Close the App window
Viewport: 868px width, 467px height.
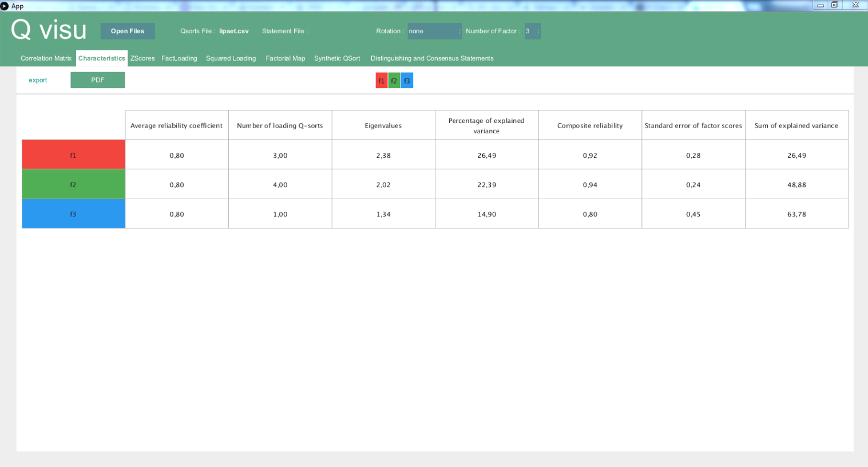tap(855, 5)
